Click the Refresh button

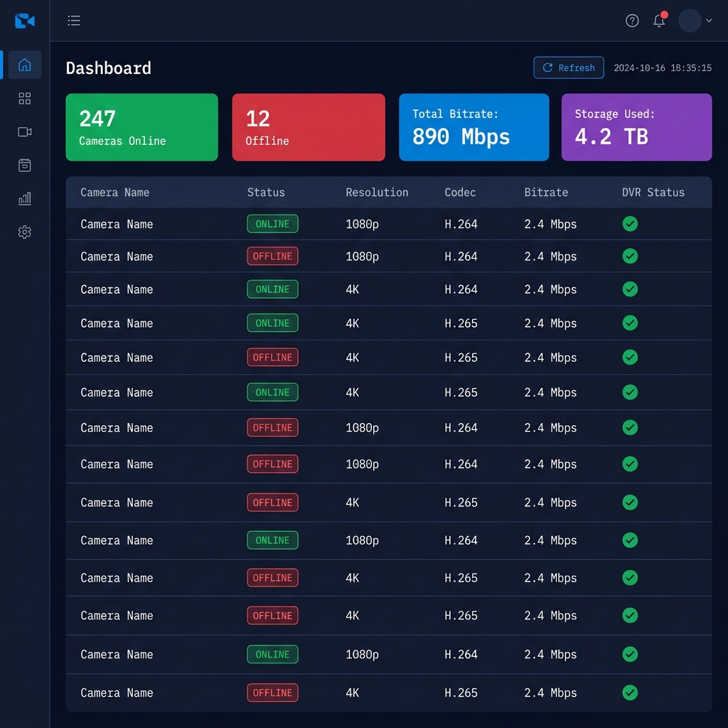[569, 68]
